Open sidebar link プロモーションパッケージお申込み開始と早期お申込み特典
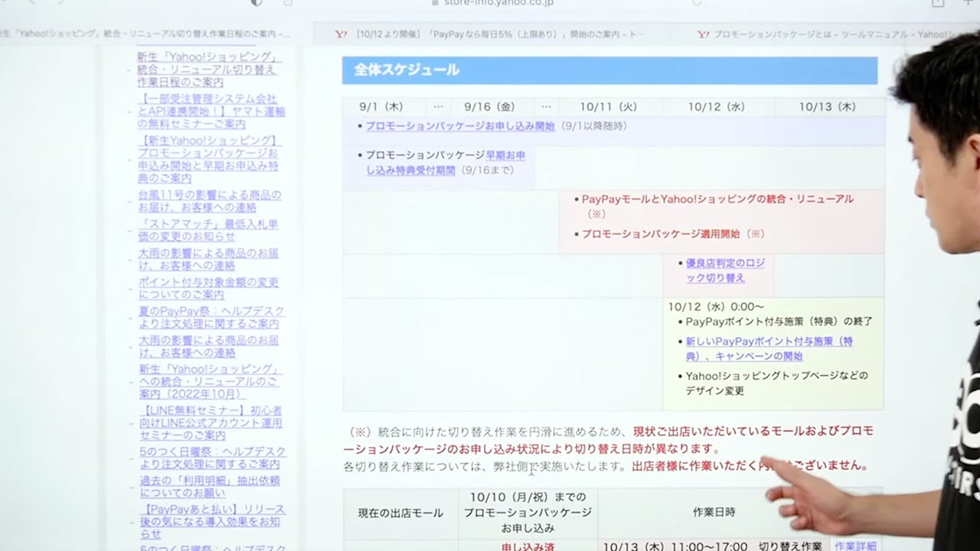The width and height of the screenshot is (980, 551). (209, 159)
